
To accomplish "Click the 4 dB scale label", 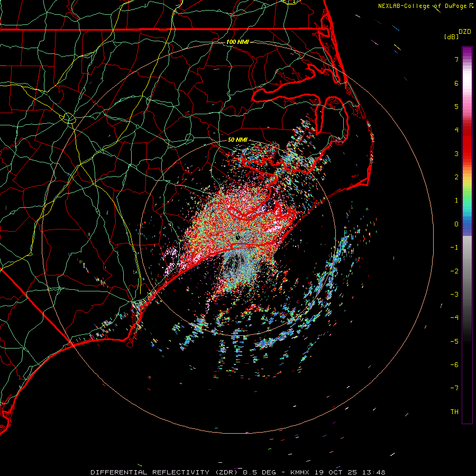I will (x=456, y=130).
